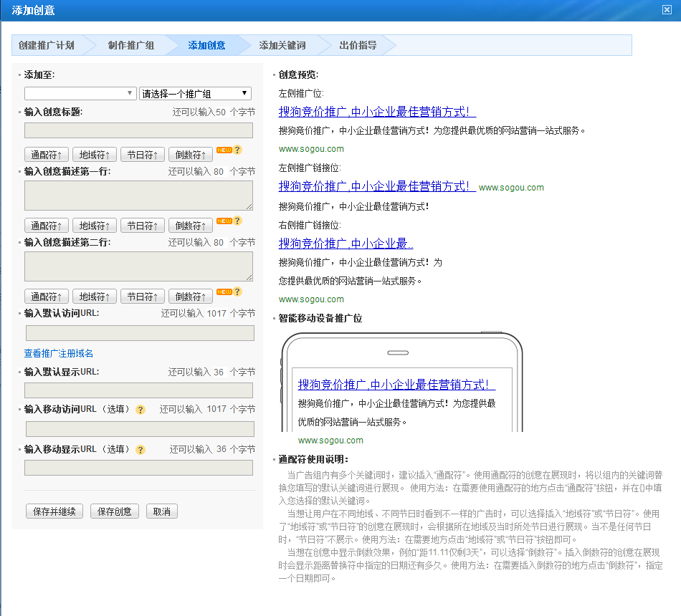Insert 节日符 into the creative title
681x616 pixels.
[143, 155]
